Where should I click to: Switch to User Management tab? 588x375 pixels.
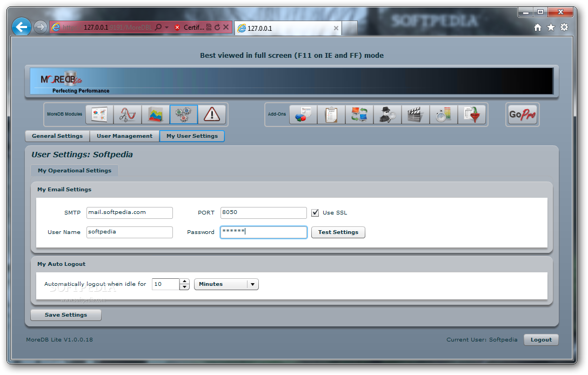(124, 136)
